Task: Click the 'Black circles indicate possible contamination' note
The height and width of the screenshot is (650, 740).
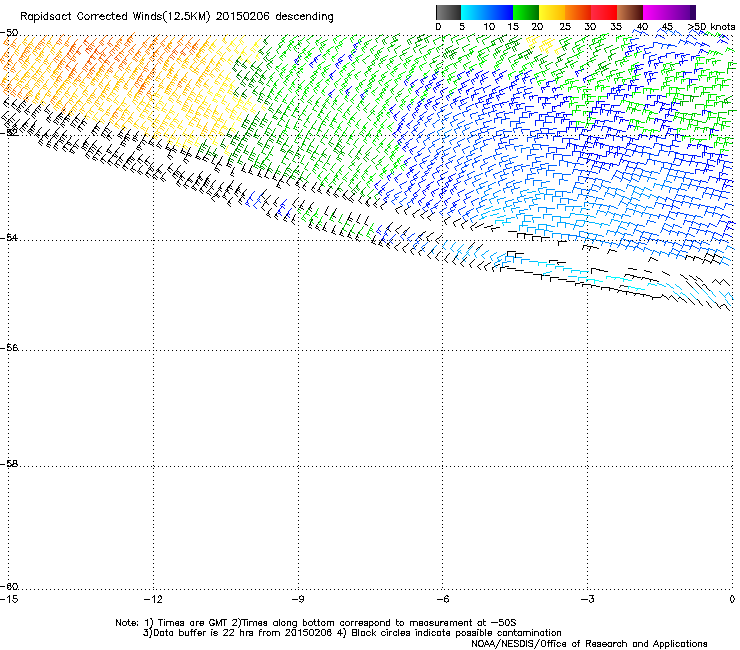Action: [456, 633]
